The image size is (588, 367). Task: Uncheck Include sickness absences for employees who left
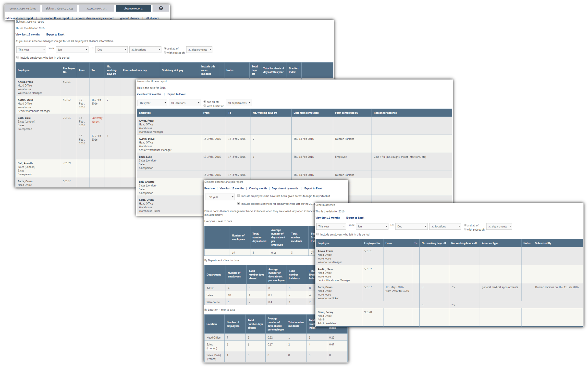click(238, 203)
